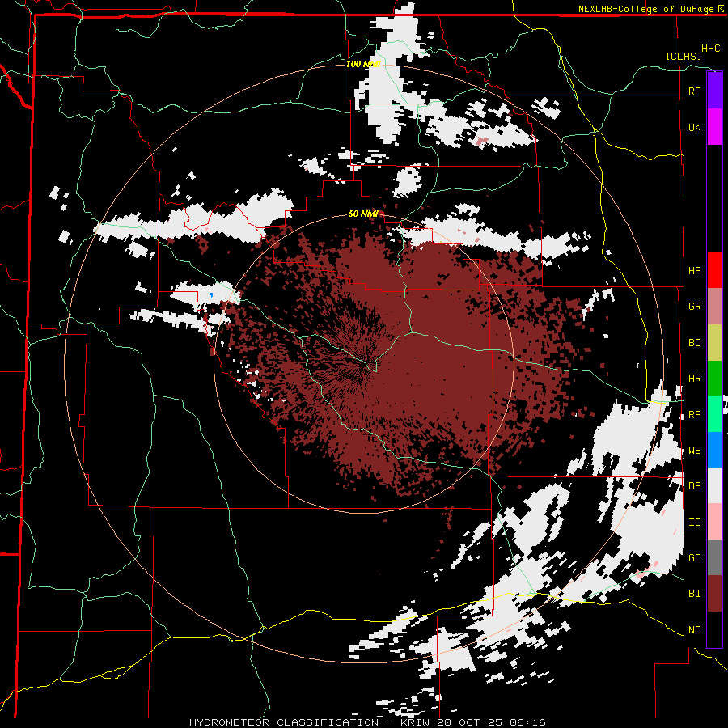Click the UK legend label
This screenshot has width=728, height=728.
(694, 127)
